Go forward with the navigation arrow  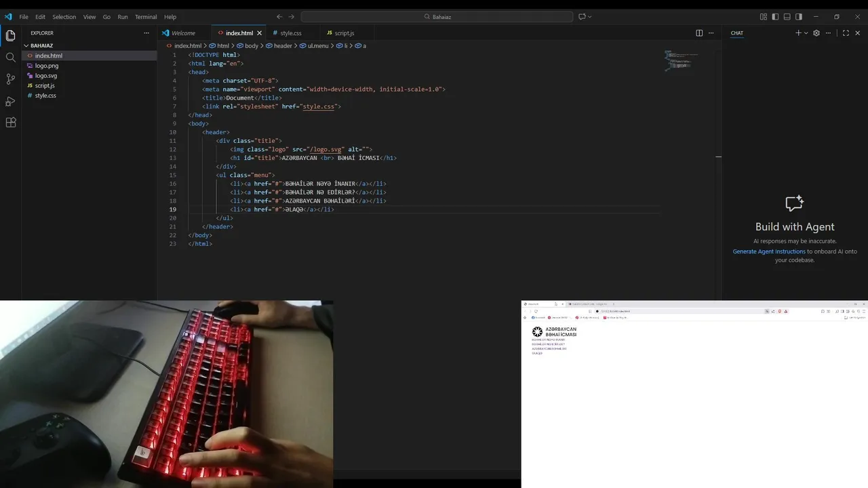tap(292, 16)
